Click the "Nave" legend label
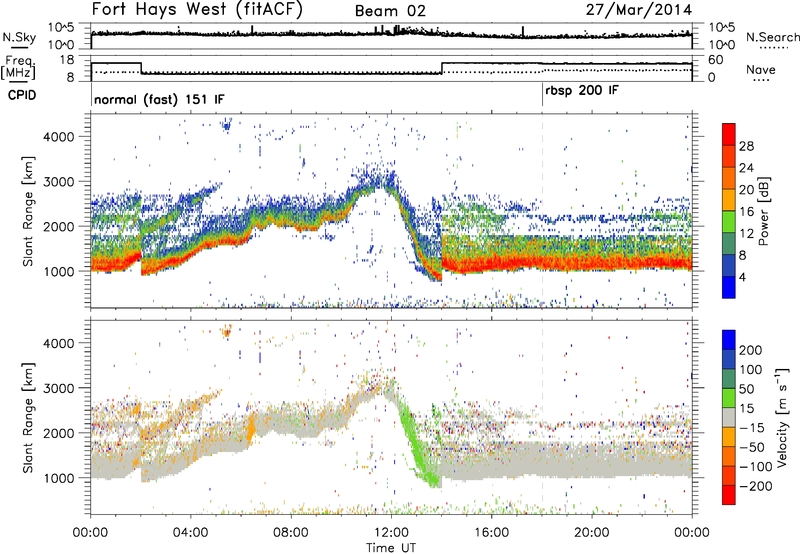The height and width of the screenshot is (554, 800). 761,69
